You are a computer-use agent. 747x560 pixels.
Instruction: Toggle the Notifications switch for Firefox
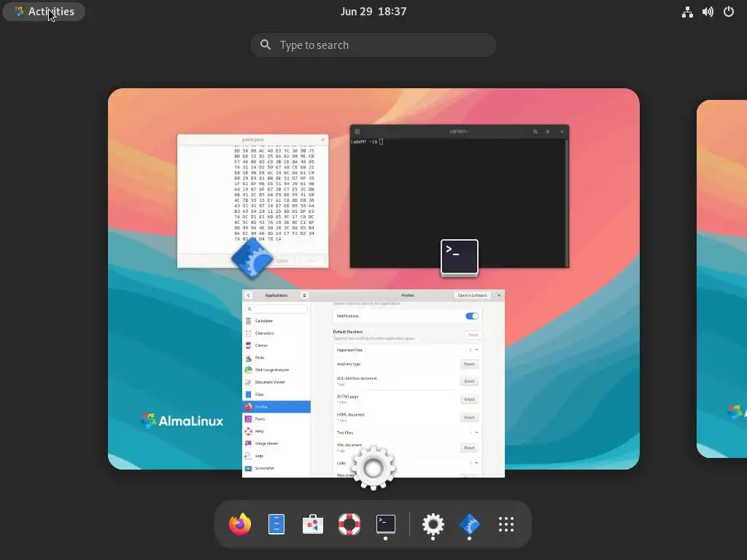click(472, 316)
